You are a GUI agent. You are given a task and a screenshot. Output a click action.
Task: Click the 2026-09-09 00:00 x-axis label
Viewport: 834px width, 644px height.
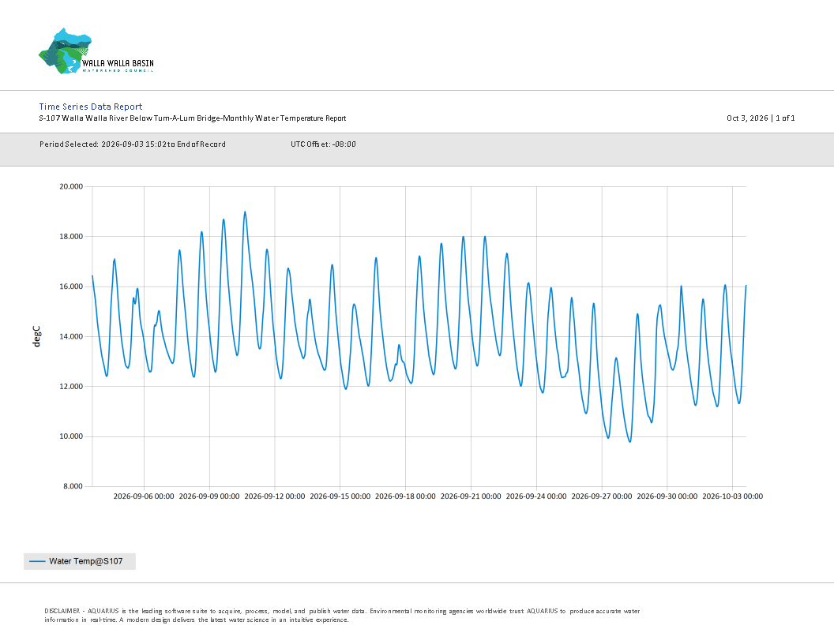(209, 496)
